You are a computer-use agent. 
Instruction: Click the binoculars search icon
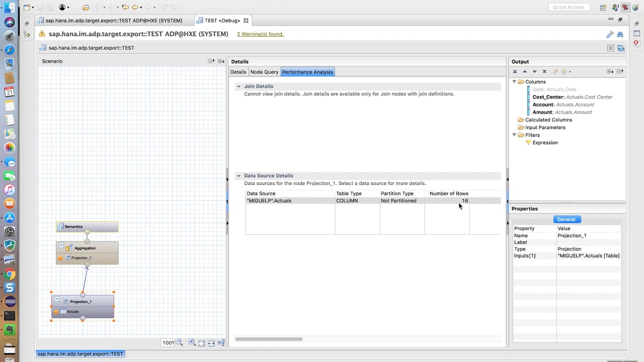pos(620,34)
